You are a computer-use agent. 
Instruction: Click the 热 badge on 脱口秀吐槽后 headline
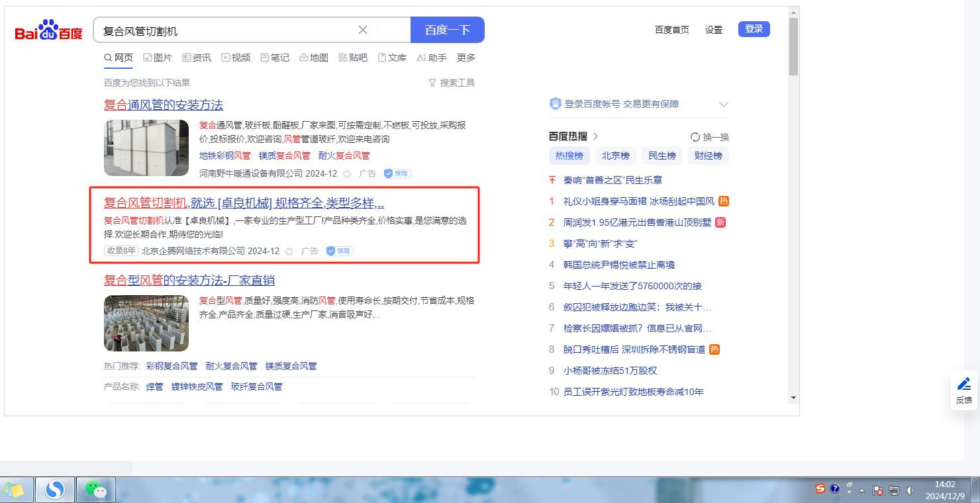pyautogui.click(x=714, y=349)
